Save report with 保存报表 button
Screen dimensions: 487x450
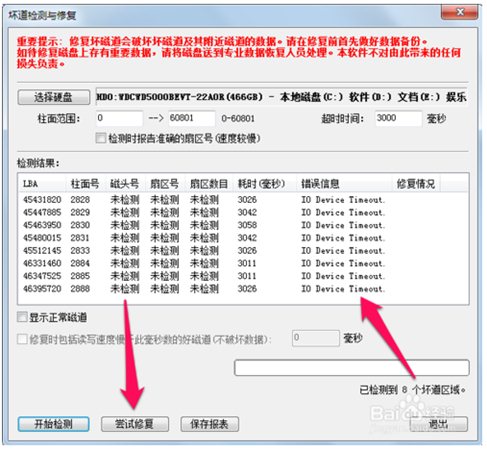(209, 424)
